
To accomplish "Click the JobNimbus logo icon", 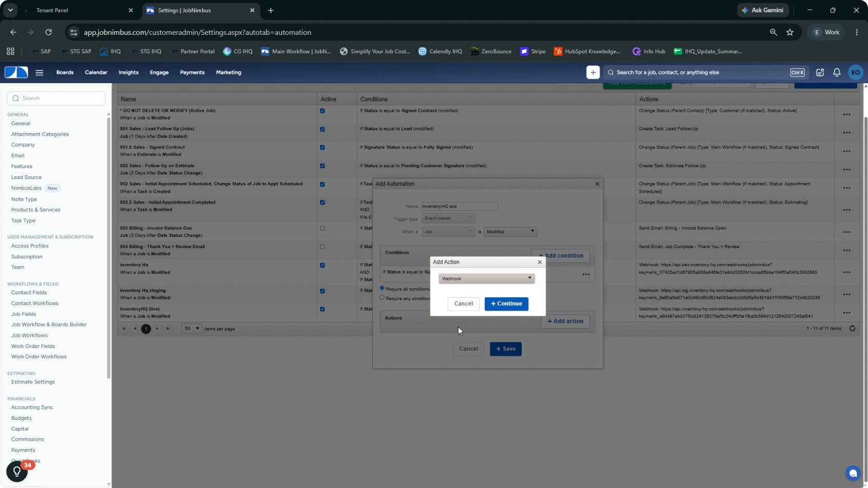I will click(x=16, y=72).
